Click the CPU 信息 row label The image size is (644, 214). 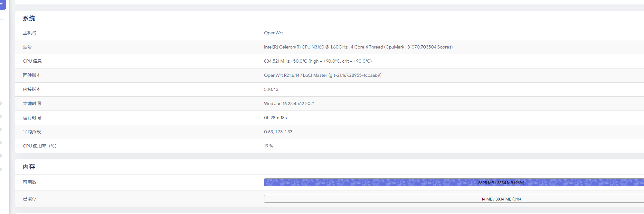(x=32, y=61)
